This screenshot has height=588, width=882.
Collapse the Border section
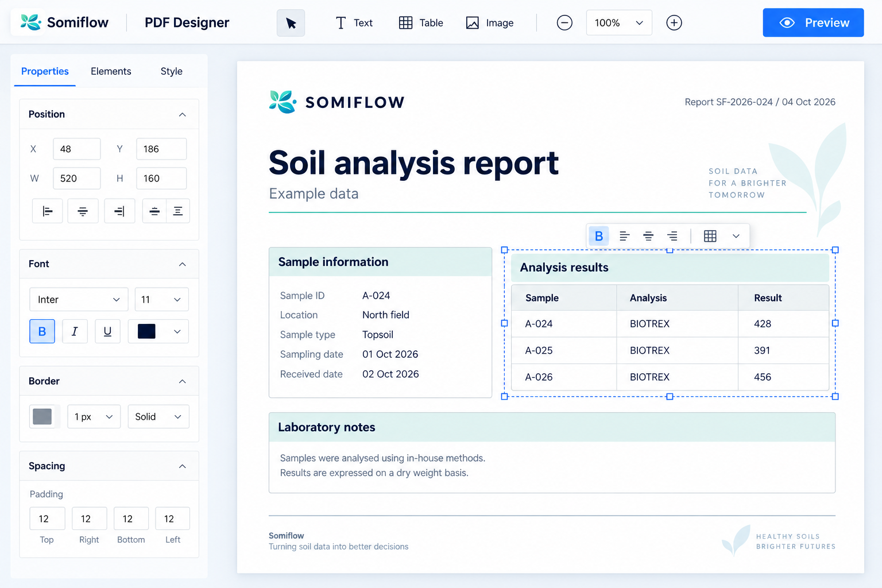coord(182,381)
